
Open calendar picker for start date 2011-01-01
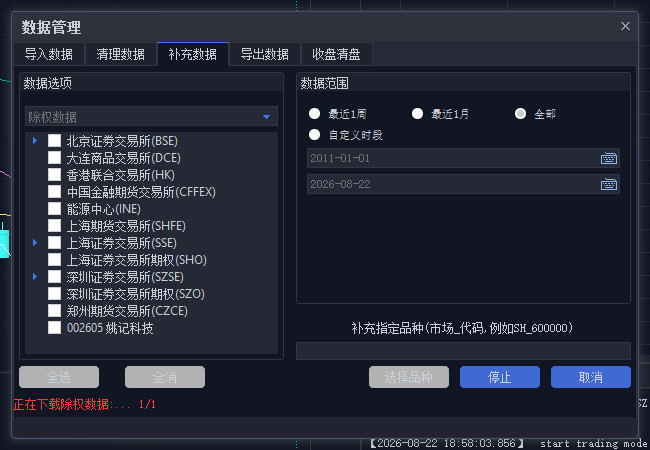[609, 158]
